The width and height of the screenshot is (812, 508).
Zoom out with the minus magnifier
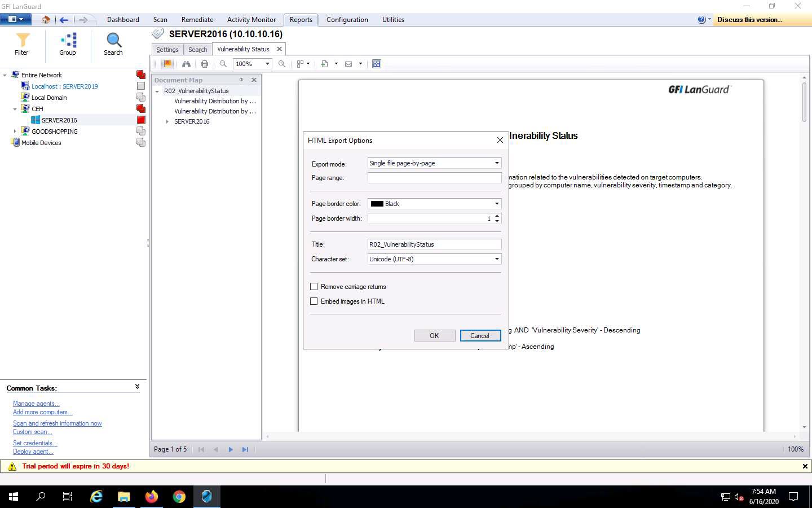coord(223,64)
